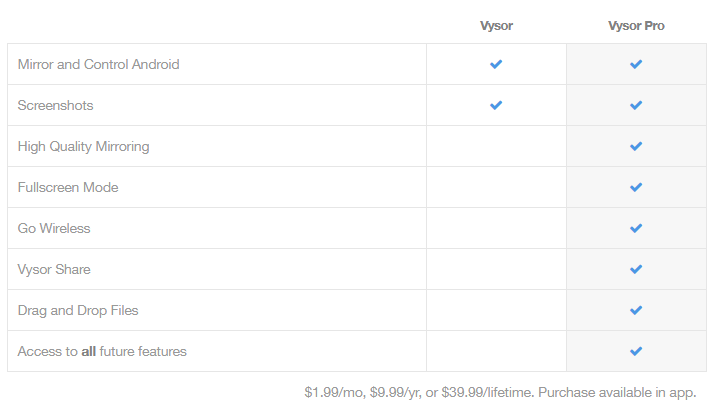Viewport: 715px width, 403px height.
Task: Click the checkmark for High Quality Mirroring
Action: [x=636, y=146]
